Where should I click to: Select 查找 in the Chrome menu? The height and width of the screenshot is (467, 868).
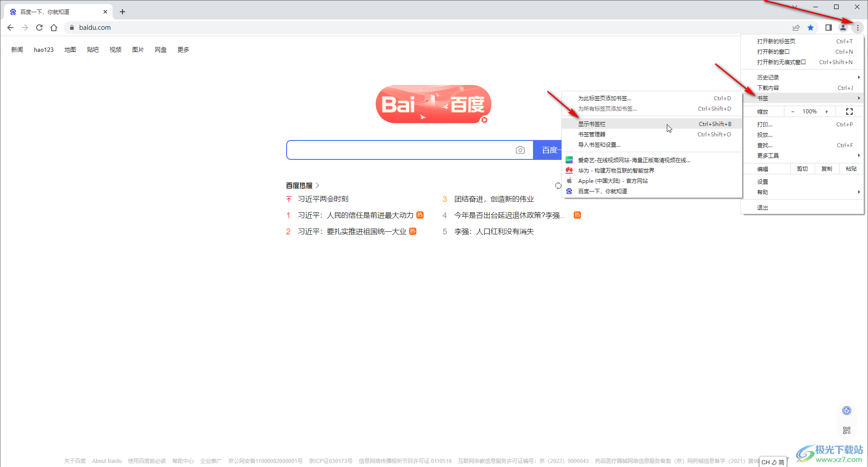(x=803, y=145)
